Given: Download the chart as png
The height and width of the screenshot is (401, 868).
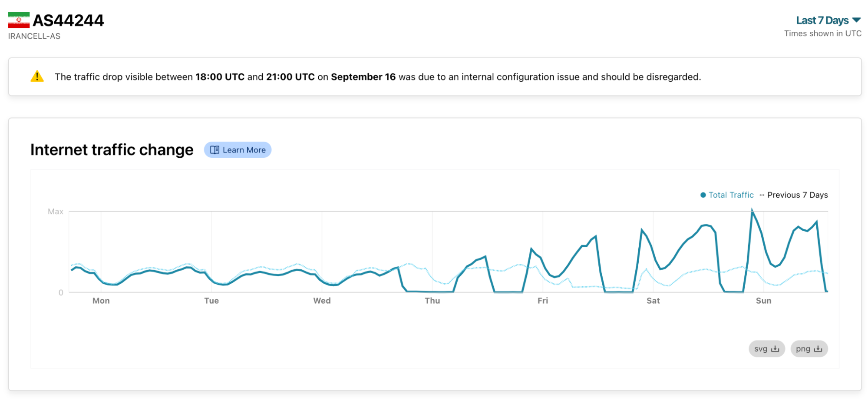Looking at the screenshot, I should [809, 349].
